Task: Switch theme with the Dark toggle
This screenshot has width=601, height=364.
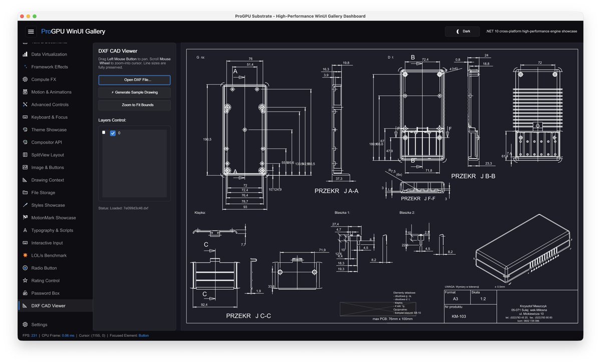Action: point(462,32)
